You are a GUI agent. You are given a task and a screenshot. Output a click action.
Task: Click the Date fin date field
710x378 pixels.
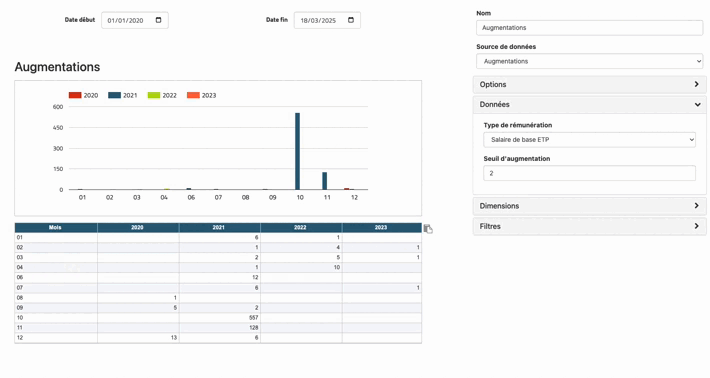tap(327, 20)
